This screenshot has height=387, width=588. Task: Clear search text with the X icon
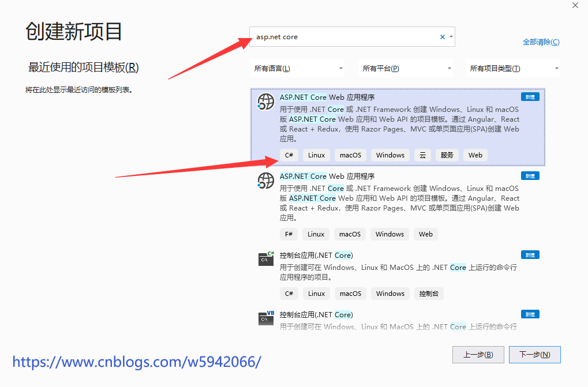(x=443, y=37)
